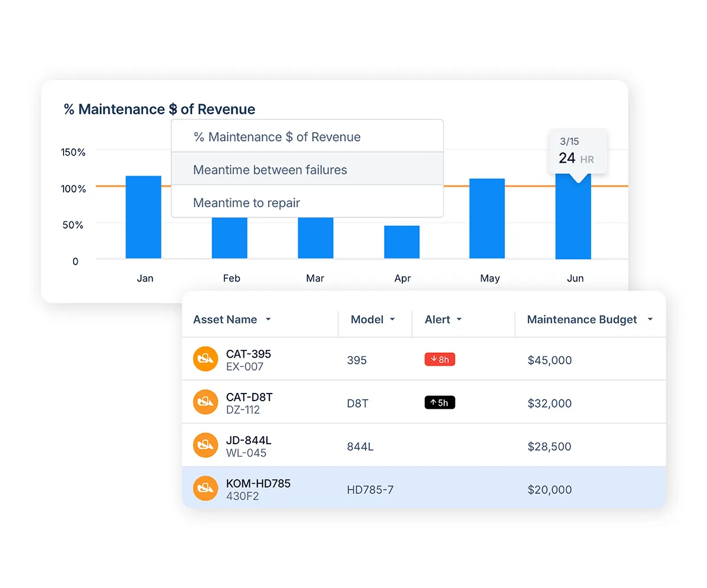Viewport: 707px width, 588px height.
Task: Click the red 8h overdue alert badge
Action: [x=440, y=359]
